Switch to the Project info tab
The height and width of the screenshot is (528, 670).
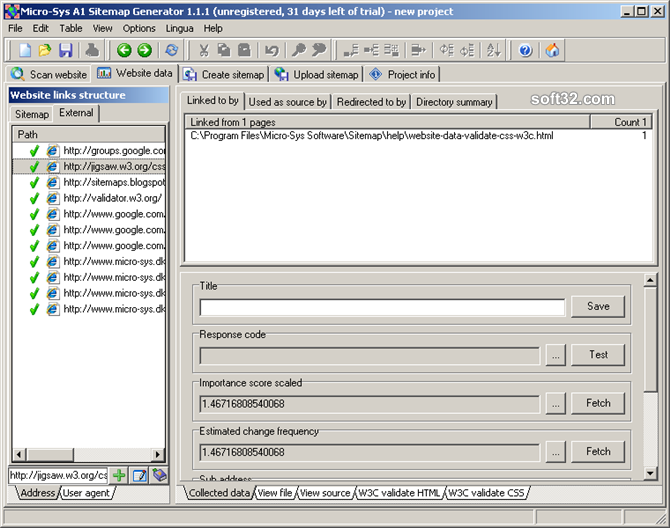pos(403,74)
